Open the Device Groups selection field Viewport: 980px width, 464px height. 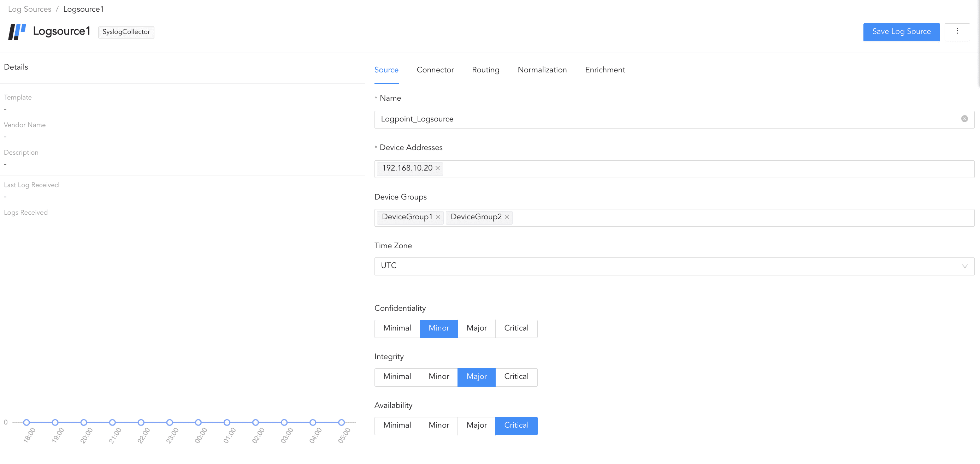point(723,218)
